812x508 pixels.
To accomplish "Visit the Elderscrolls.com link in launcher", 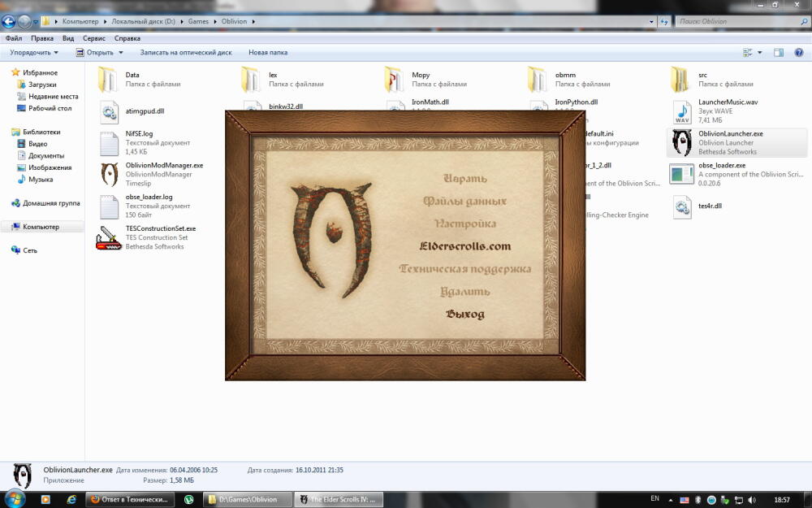I will pos(465,246).
